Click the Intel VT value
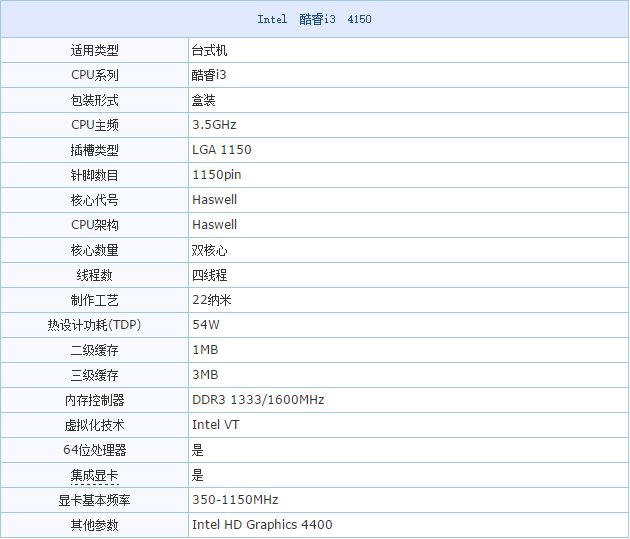 [216, 425]
